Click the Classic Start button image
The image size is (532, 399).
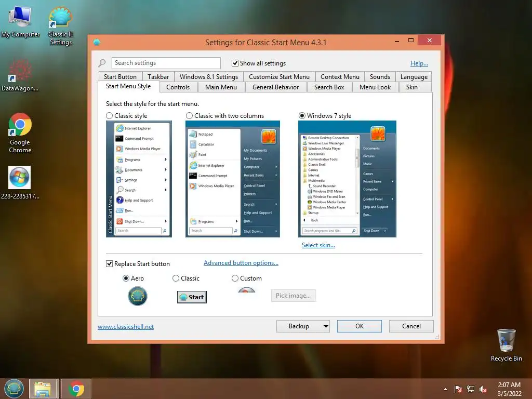(x=192, y=297)
